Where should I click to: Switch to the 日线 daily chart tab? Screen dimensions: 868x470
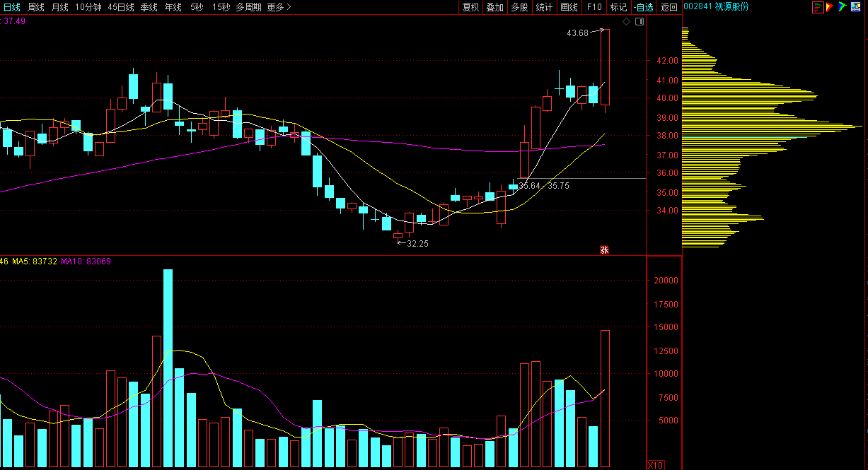pos(12,7)
